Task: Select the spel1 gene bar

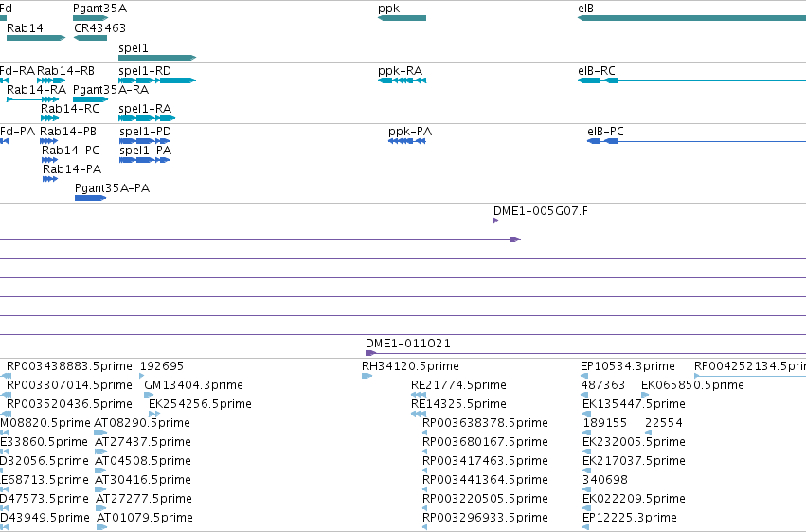Action: (157, 58)
